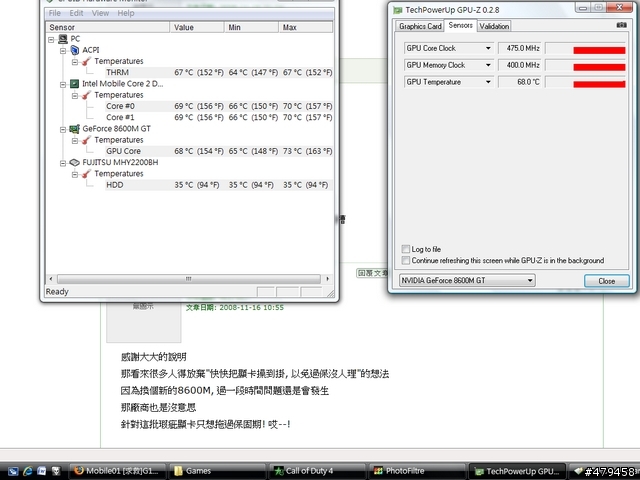Click the ACPI chip icon
The image size is (640, 480).
pyautogui.click(x=75, y=50)
